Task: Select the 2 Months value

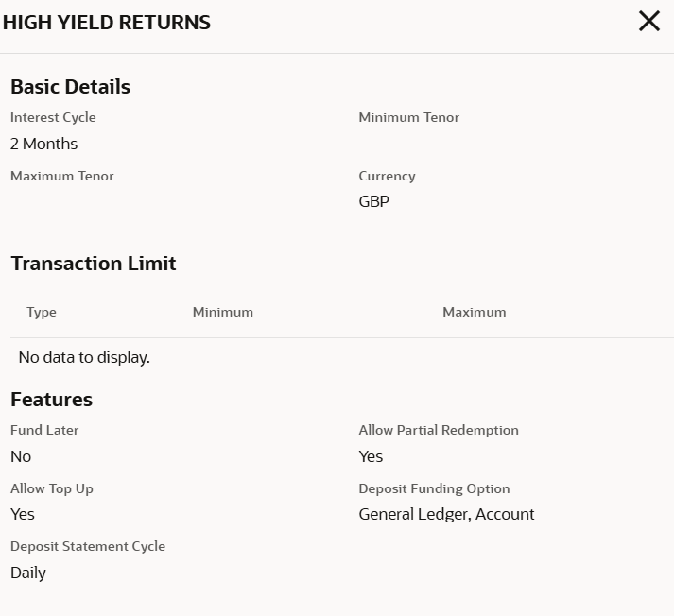Action: coord(43,144)
